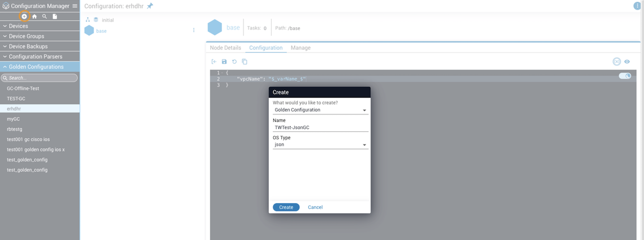Select rbtestg golden configuration
This screenshot has height=240, width=644.
(40, 129)
